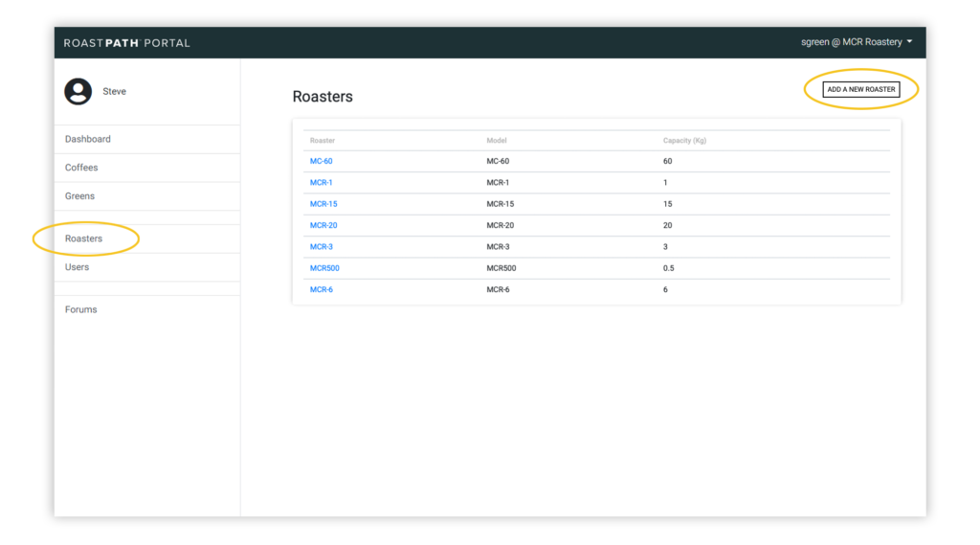
Task: Click the Roaster column header
Action: 322,141
